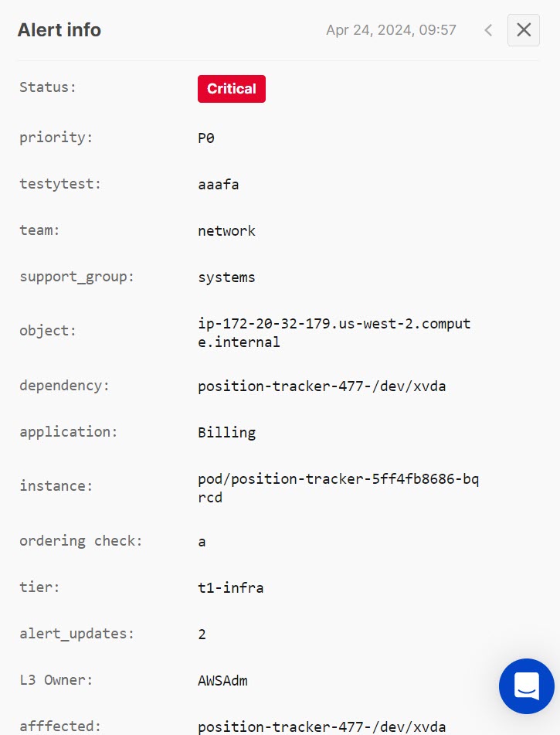Image resolution: width=560 pixels, height=735 pixels.
Task: Select the tier value t1-infra
Action: [x=231, y=587]
